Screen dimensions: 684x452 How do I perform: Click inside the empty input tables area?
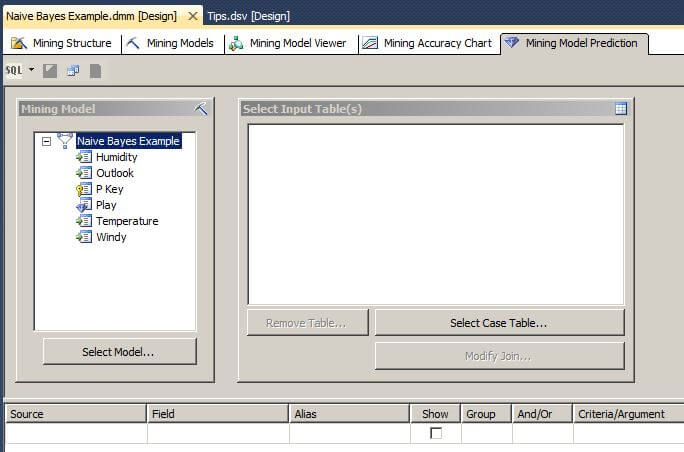click(x=436, y=214)
